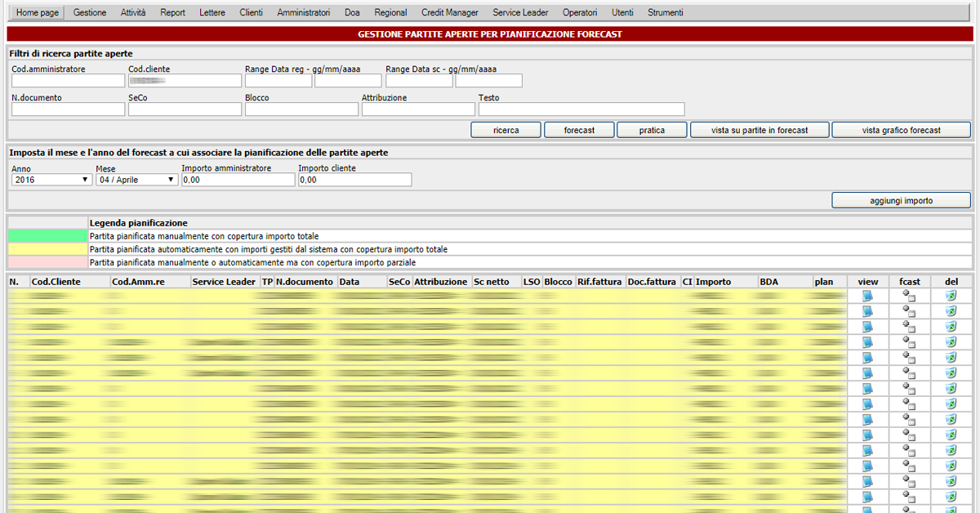Viewport: 980px width, 513px height.
Task: Open the Strumenti menu
Action: pyautogui.click(x=666, y=13)
